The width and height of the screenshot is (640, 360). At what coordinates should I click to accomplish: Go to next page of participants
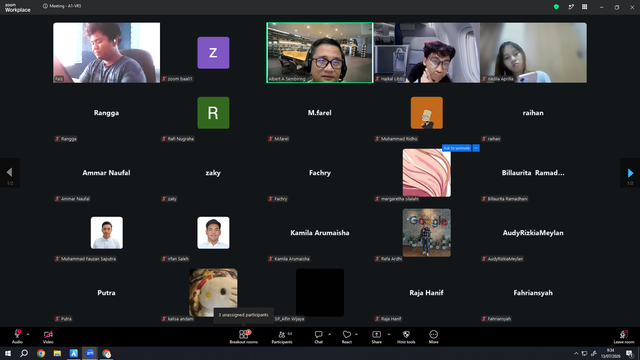click(630, 173)
